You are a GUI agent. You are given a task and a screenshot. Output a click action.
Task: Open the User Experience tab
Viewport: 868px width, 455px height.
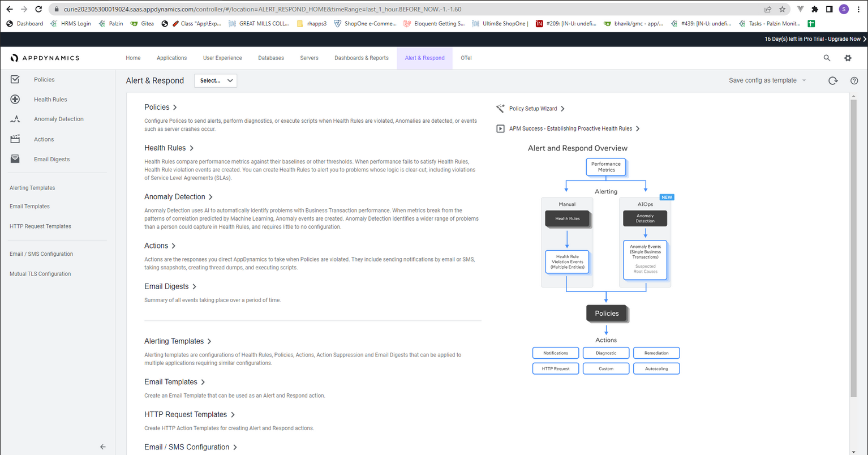point(222,58)
